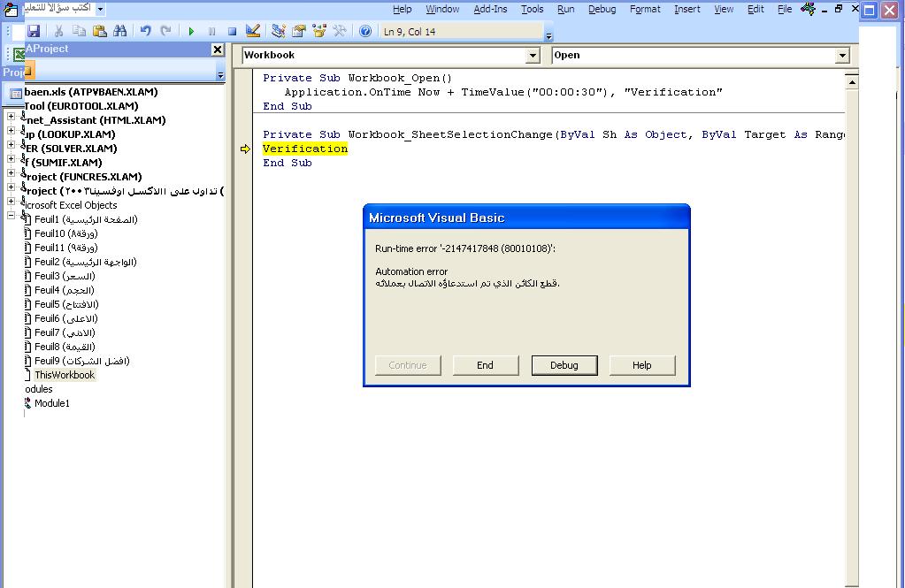Viewport: 905px width, 588px height.
Task: Open the Properties Window toolbar icon
Action: 298,31
